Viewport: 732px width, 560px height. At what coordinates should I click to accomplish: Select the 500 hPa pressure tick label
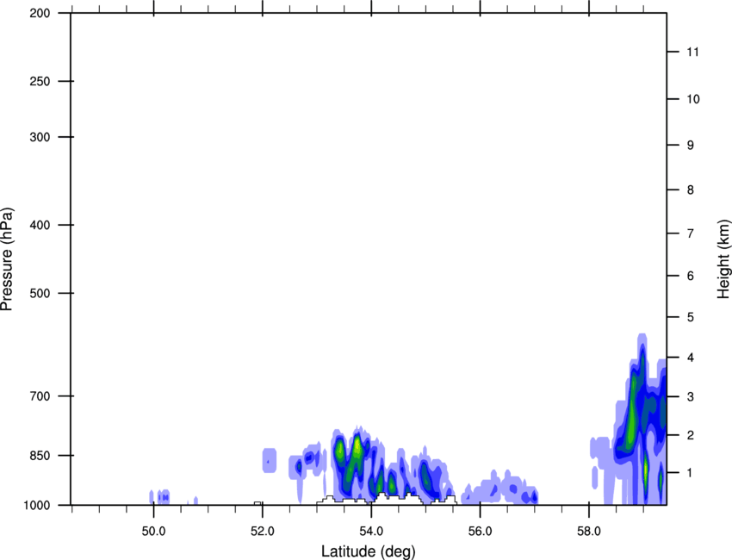point(40,294)
